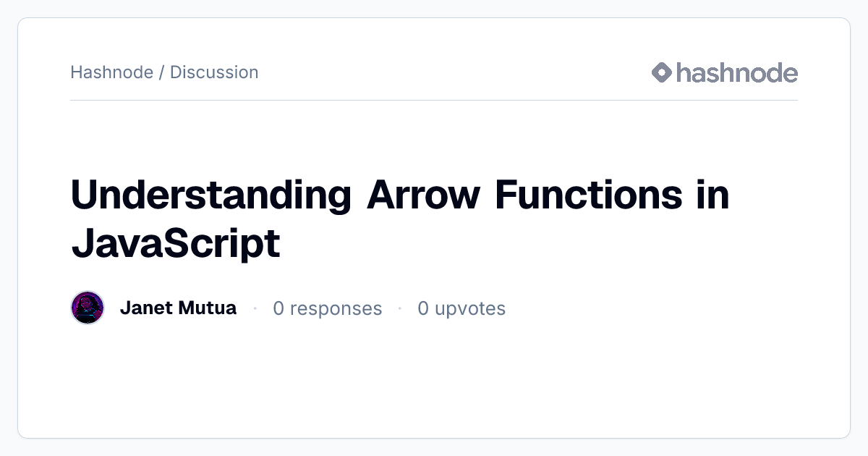
Task: Click the word "in" ending the first title line
Action: 712,195
